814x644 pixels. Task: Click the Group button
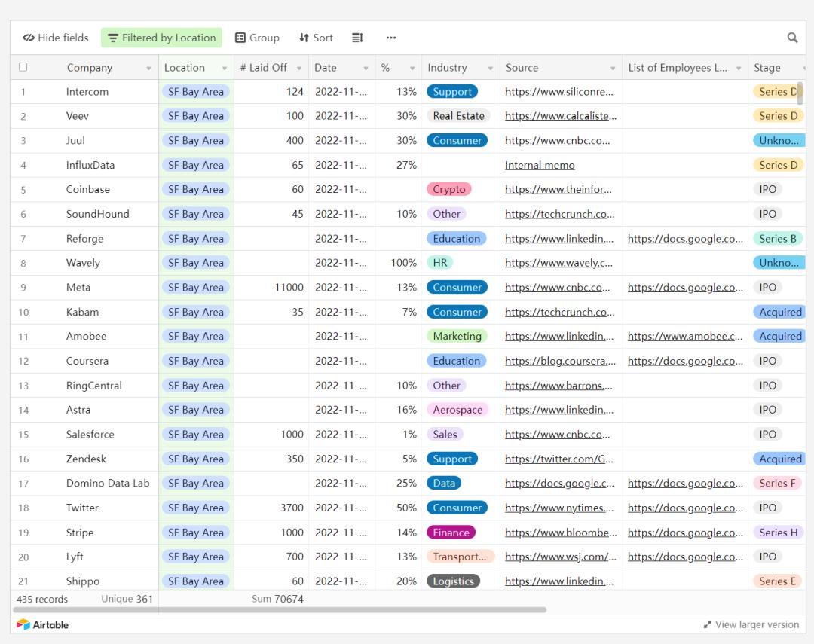pyautogui.click(x=258, y=38)
